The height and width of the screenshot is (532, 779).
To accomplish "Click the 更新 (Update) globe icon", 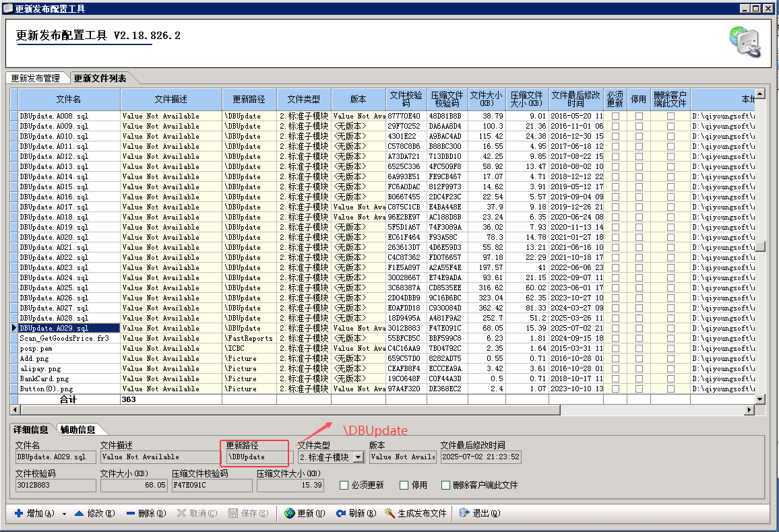I will 290,513.
